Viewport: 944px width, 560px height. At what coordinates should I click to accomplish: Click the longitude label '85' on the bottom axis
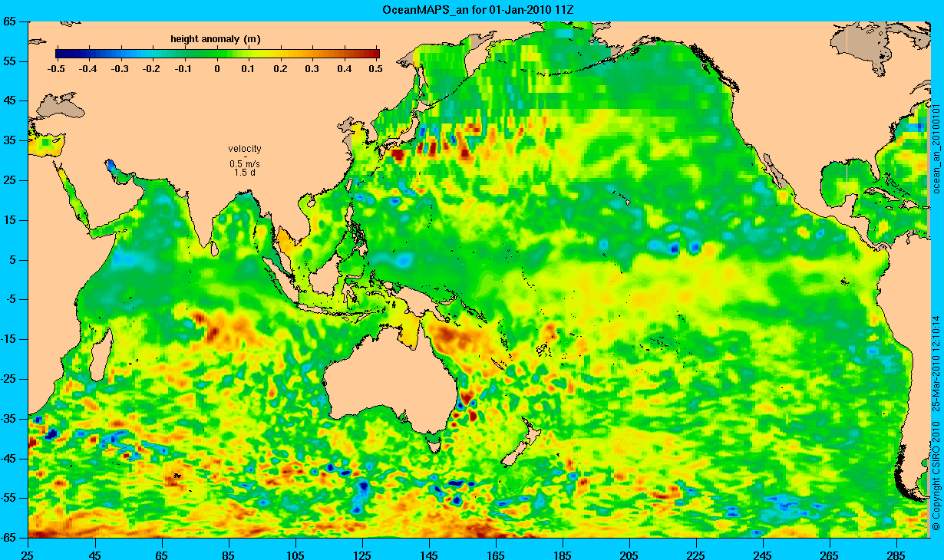pos(228,554)
